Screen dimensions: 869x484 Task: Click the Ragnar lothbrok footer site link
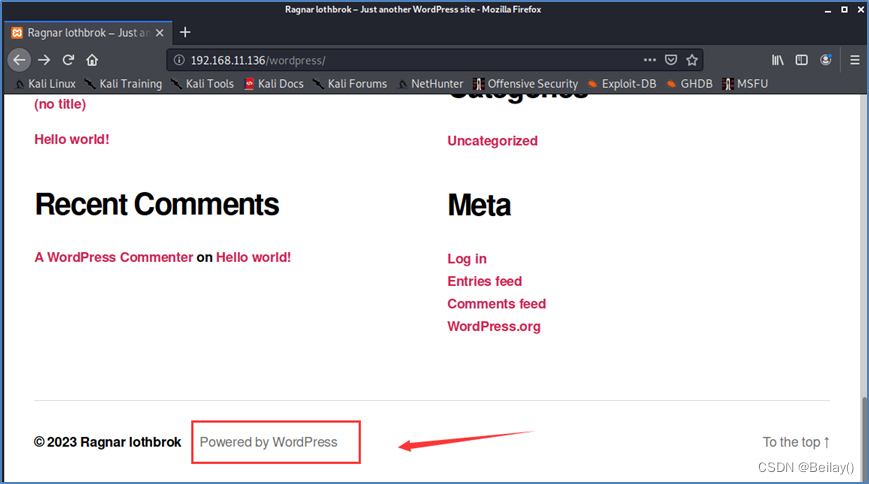131,442
